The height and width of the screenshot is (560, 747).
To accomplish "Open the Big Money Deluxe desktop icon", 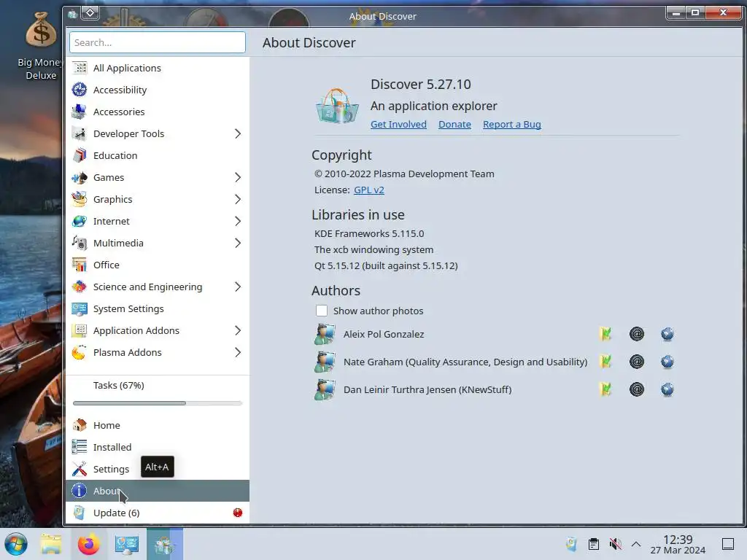I will (x=41, y=46).
